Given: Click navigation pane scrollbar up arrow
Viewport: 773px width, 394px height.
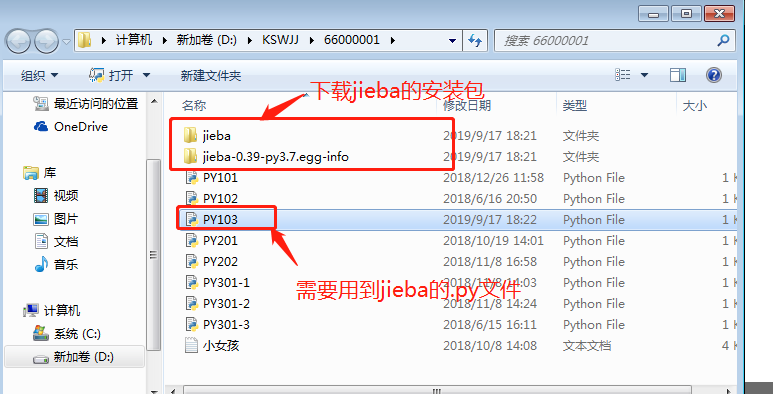Looking at the screenshot, I should pos(154,102).
